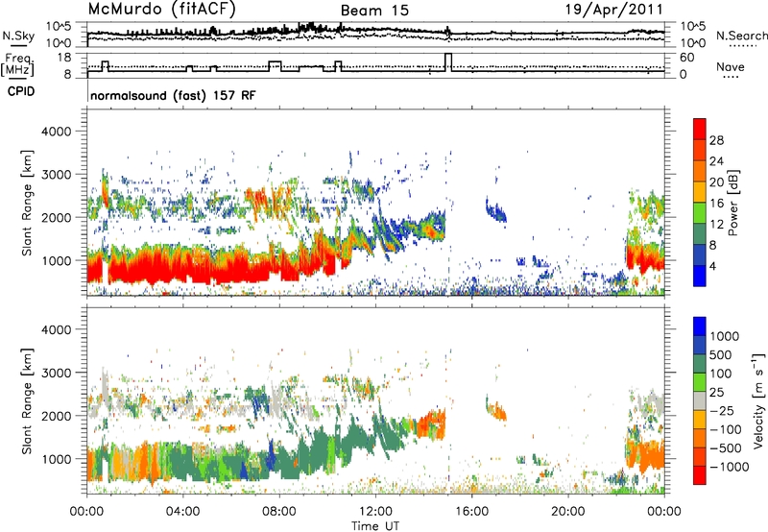Click the 19/Apr/2011 date label
Viewport: 768px width, 532px height.
pyautogui.click(x=614, y=10)
